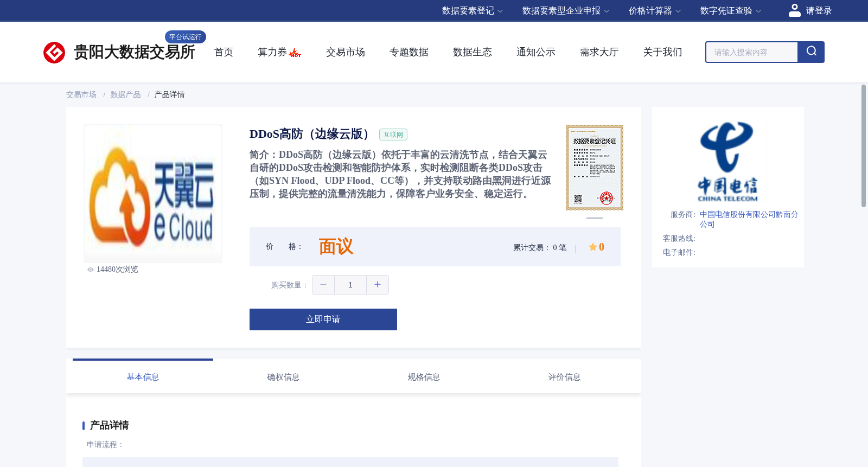Expand the 数据要素登记 dropdown menu
Screen dimensions: 868x467
[x=473, y=11]
